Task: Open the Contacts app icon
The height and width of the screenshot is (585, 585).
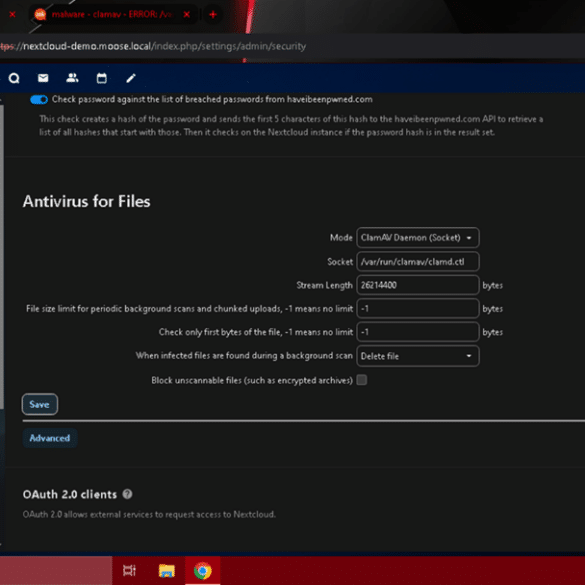Action: tap(72, 78)
